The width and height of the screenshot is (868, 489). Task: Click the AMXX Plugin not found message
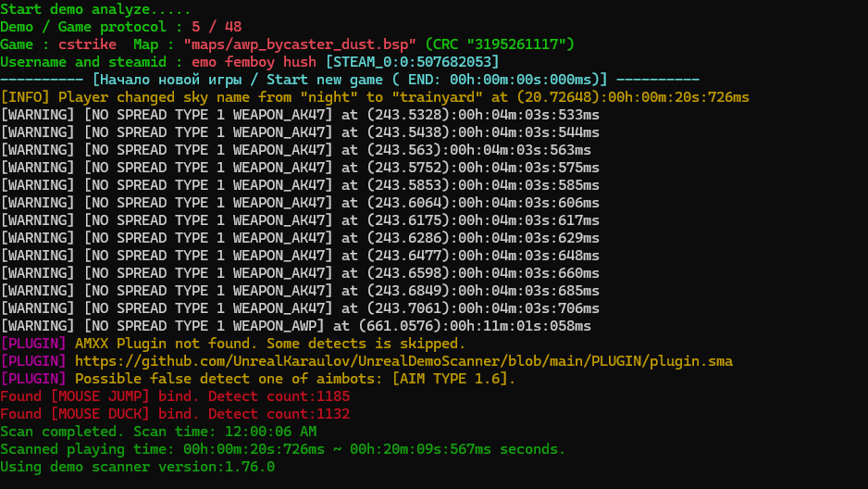coord(270,344)
